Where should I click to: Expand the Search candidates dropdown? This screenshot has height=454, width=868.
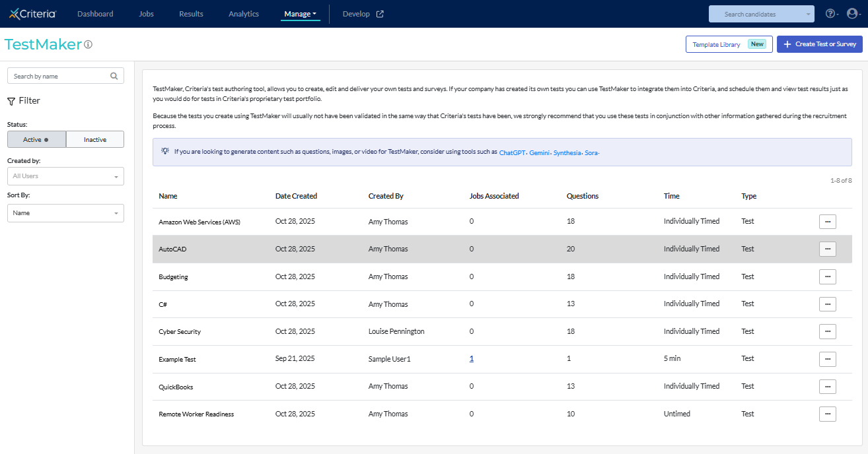(x=809, y=14)
